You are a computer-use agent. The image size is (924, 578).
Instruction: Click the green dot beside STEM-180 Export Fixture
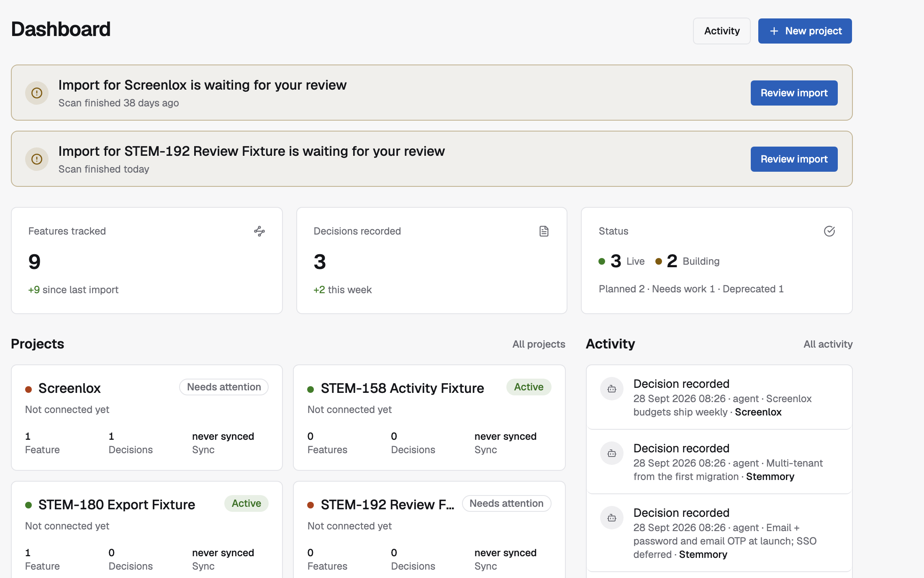point(28,505)
